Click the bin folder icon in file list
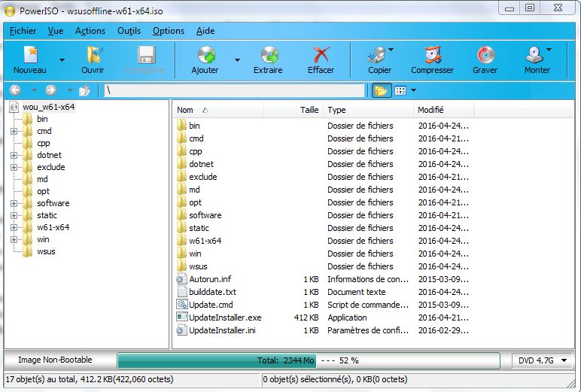Viewport: 581px width, 392px height. click(x=181, y=126)
